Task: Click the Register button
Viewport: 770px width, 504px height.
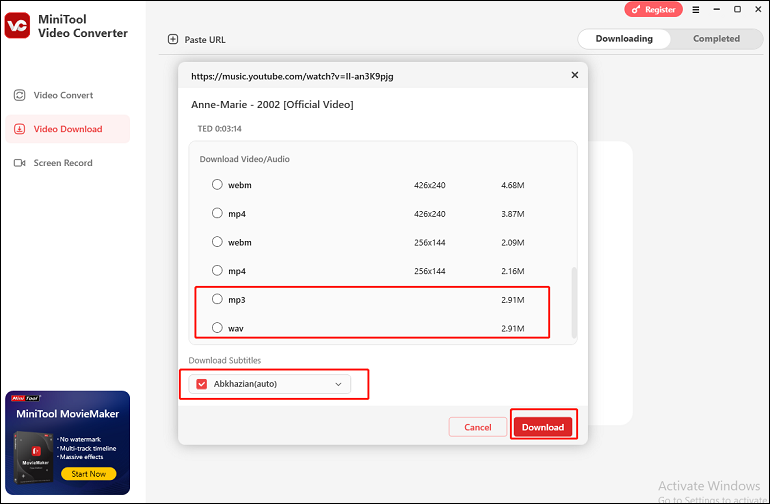Action: click(653, 9)
